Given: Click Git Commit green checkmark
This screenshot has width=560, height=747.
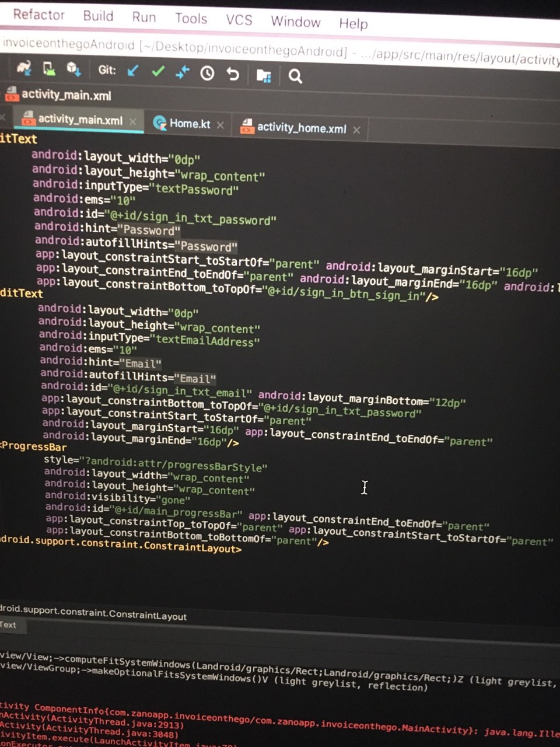Looking at the screenshot, I should pyautogui.click(x=157, y=71).
